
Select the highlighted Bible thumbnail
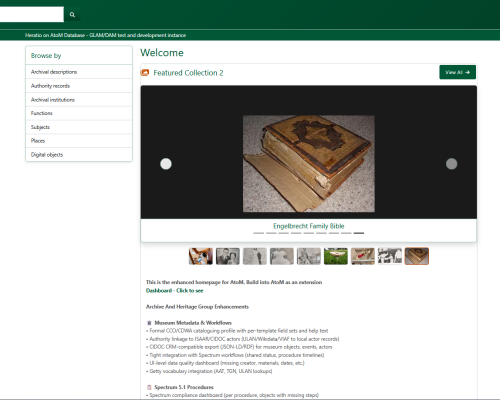tap(417, 256)
